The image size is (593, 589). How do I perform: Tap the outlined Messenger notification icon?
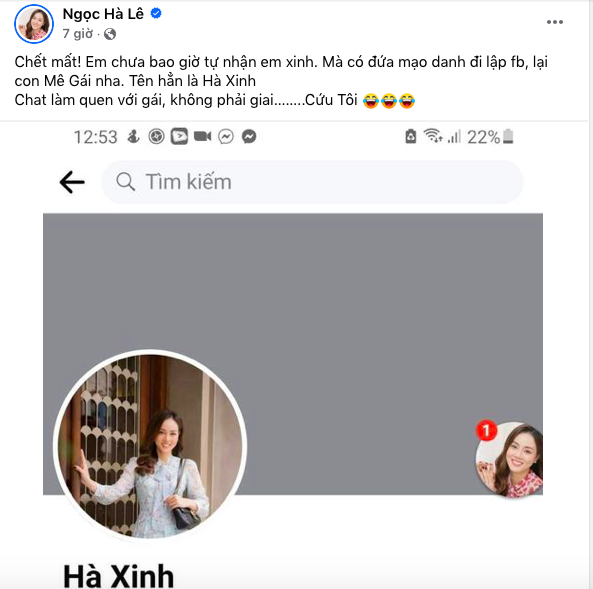pyautogui.click(x=226, y=137)
